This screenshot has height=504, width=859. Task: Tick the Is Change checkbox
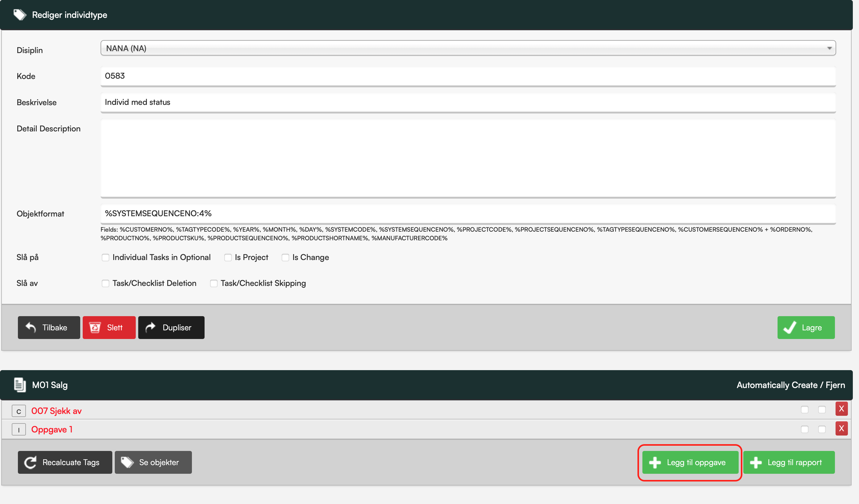pyautogui.click(x=285, y=257)
